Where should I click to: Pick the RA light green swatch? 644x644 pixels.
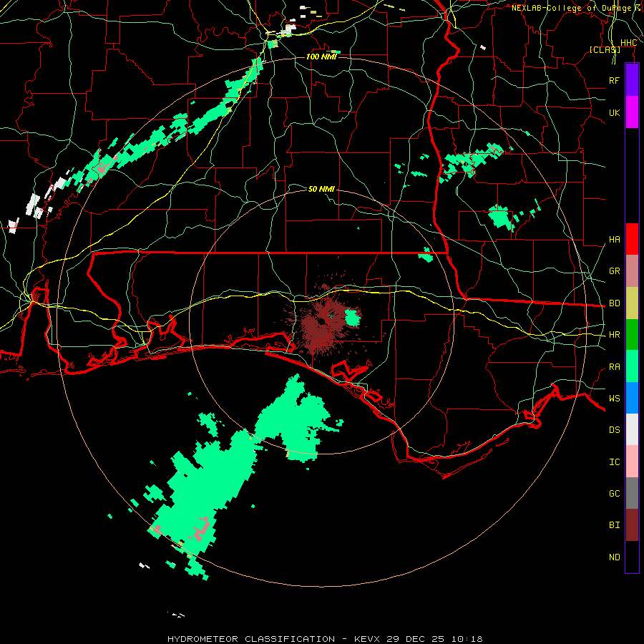(632, 366)
